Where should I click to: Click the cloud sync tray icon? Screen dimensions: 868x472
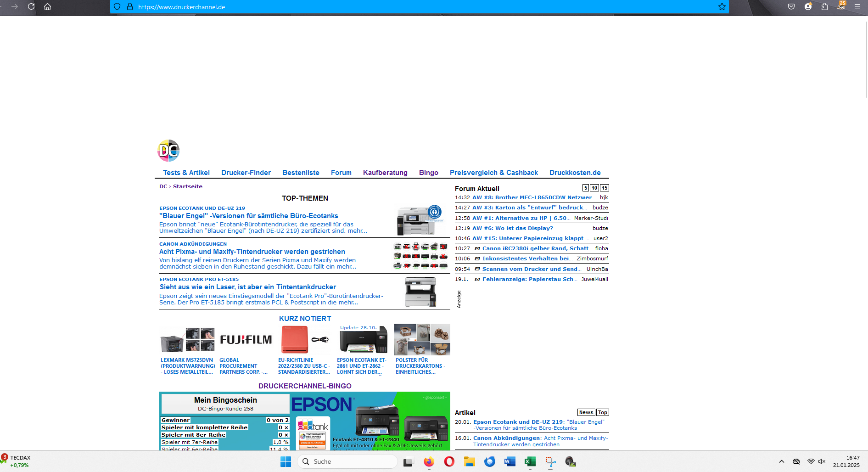coord(796,461)
